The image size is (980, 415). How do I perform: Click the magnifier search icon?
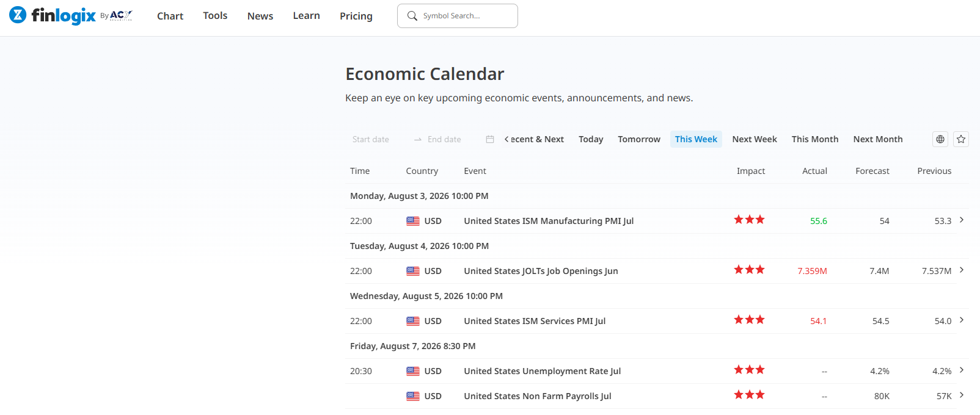tap(412, 16)
